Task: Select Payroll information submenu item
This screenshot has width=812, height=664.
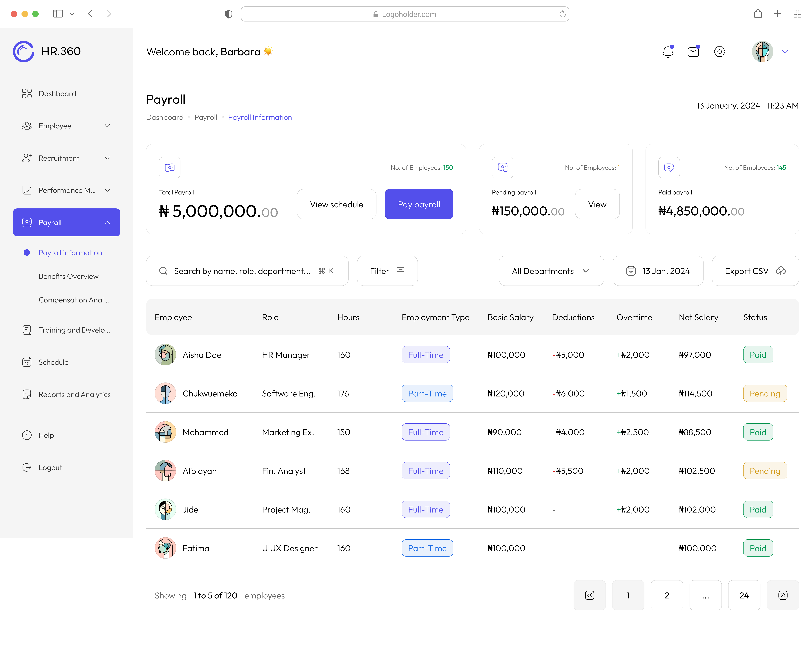Action: 70,253
